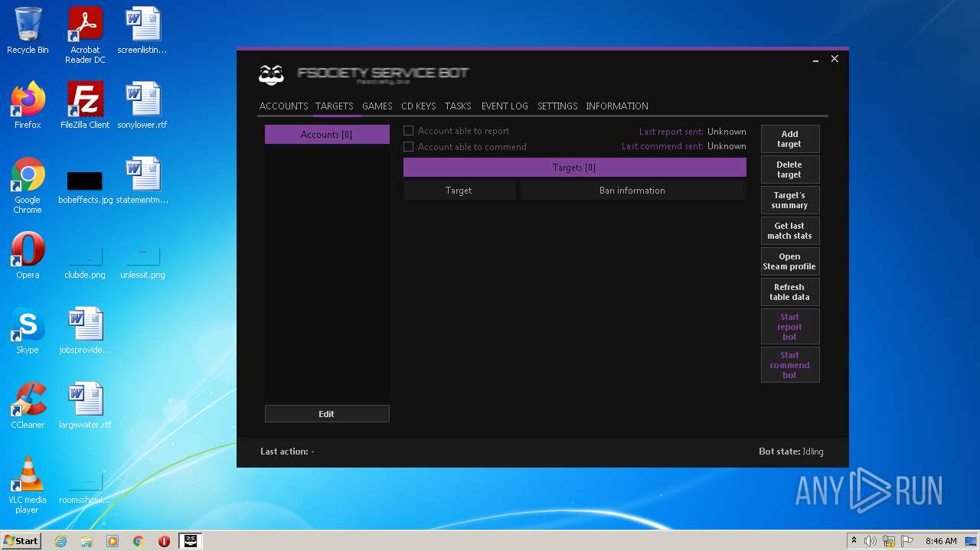This screenshot has height=551, width=980.
Task: Click Open Steam profile button
Action: coord(790,262)
